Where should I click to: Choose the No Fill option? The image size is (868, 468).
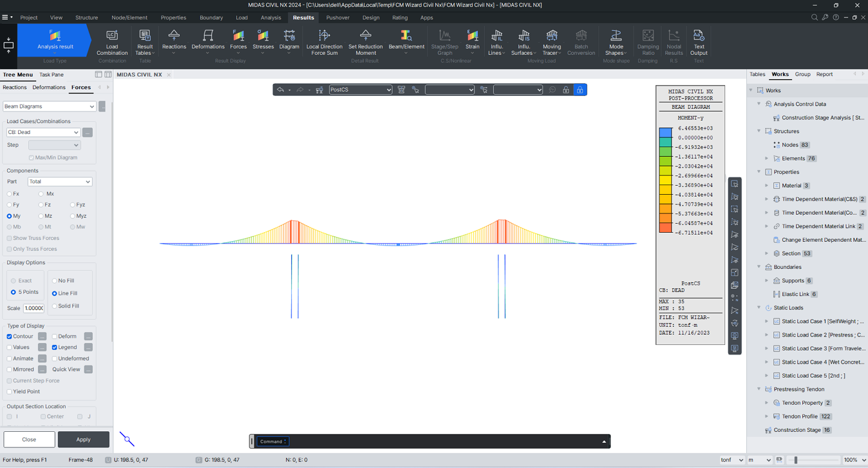coord(54,280)
